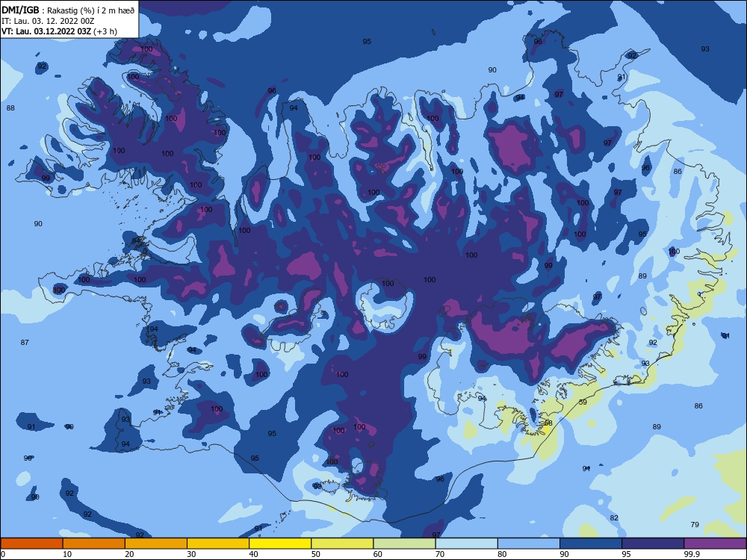This screenshot has width=747, height=560.
Task: Click the 'DMI/IGB : Rakastig (%)' title line
Action: (68, 10)
